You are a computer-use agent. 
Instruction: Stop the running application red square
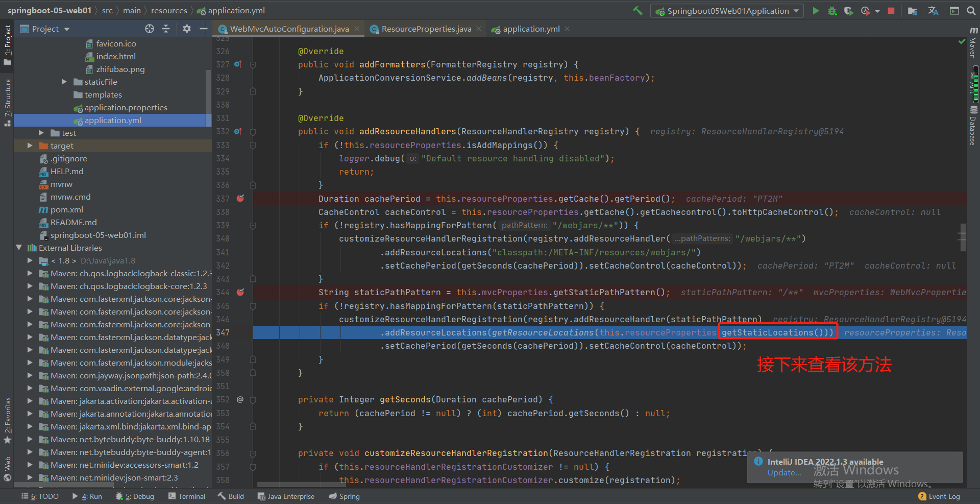pyautogui.click(x=891, y=11)
